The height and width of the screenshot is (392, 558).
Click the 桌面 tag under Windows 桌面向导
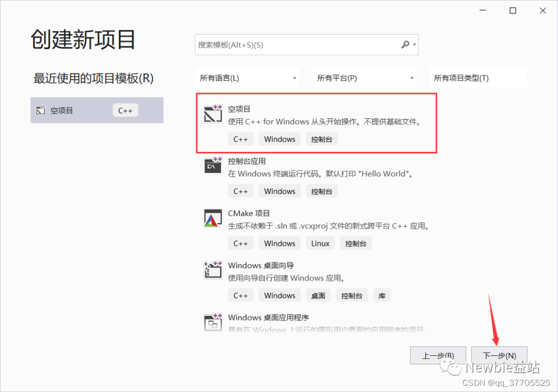pos(318,295)
